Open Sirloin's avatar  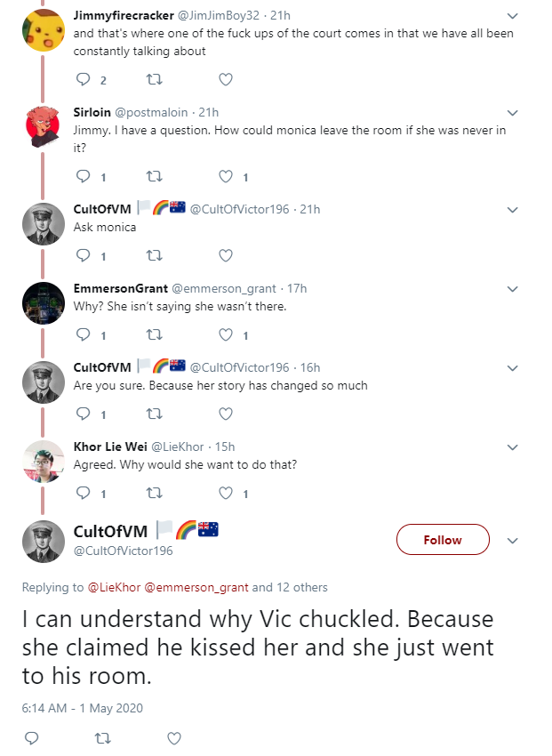click(44, 126)
